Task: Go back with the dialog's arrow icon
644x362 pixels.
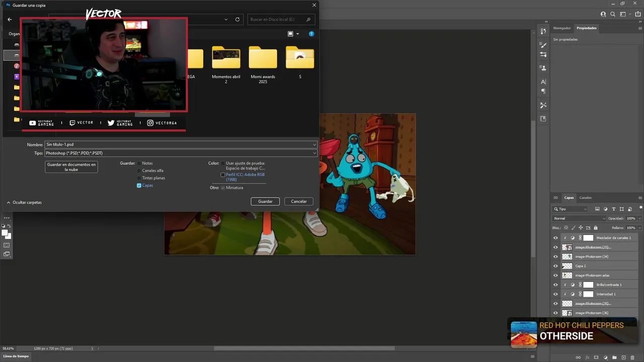Action: pyautogui.click(x=10, y=19)
